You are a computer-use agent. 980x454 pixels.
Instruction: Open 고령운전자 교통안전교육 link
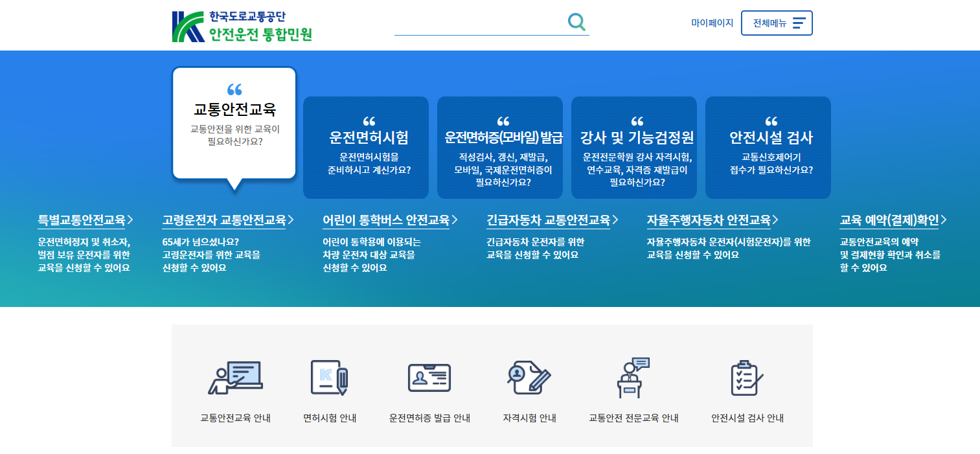[224, 220]
